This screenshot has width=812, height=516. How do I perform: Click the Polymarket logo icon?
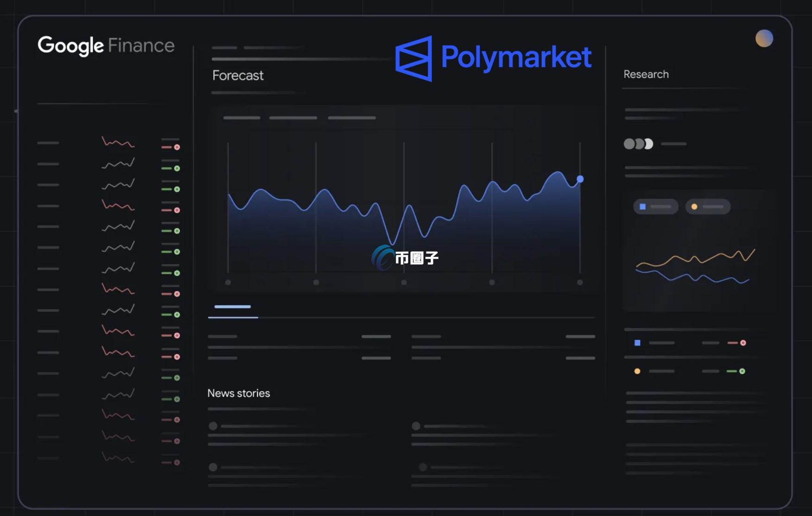(x=415, y=57)
